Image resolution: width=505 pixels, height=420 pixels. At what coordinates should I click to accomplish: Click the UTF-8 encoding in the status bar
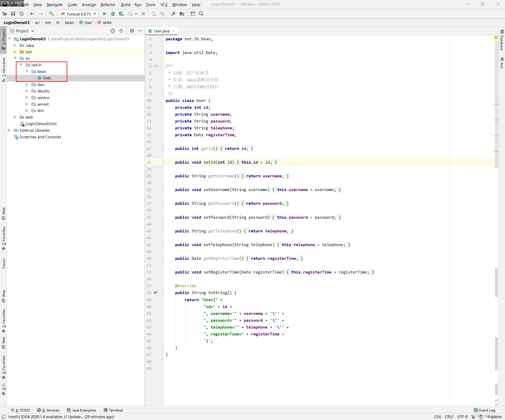tap(462, 417)
